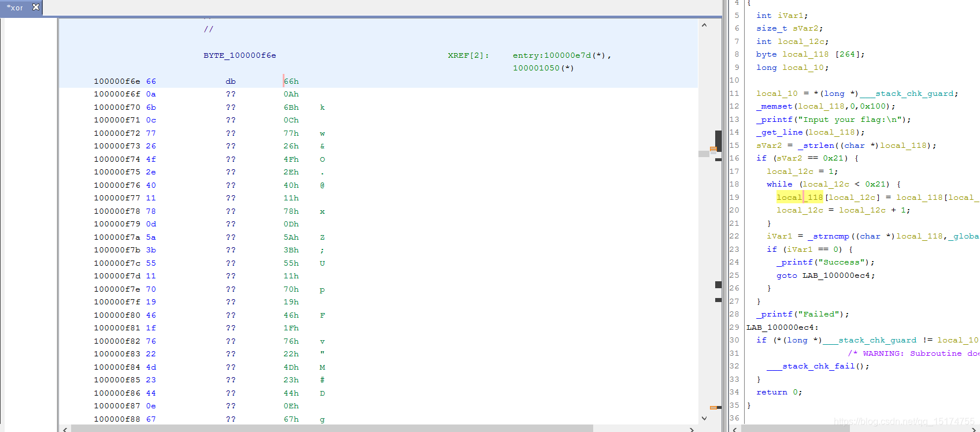Click the while keyword on line 18
The width and height of the screenshot is (980, 432).
point(779,184)
